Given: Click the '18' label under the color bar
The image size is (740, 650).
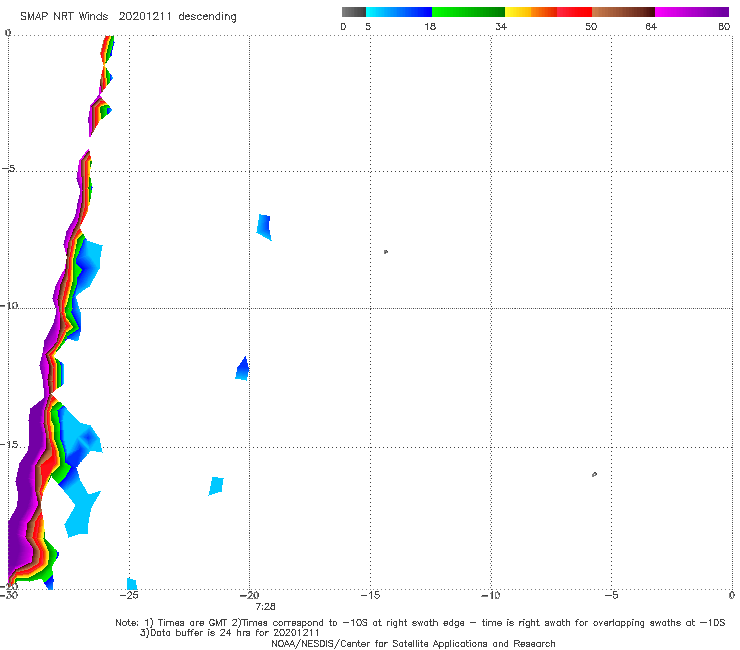Looking at the screenshot, I should [430, 26].
